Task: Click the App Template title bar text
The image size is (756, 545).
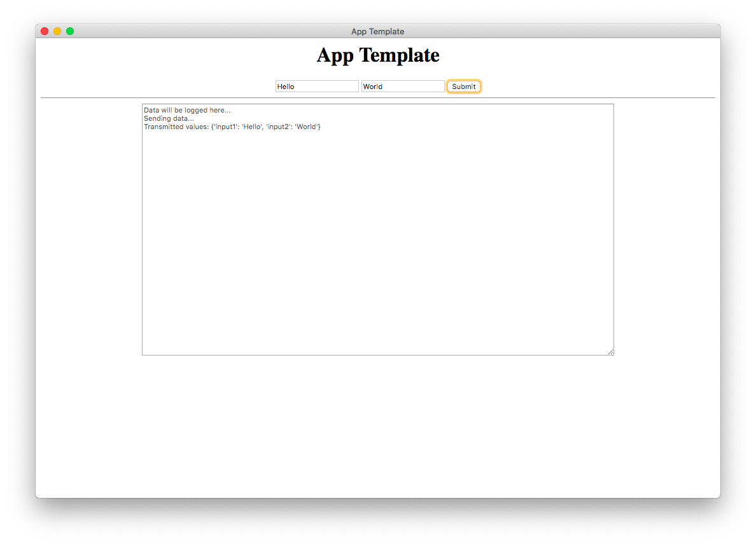Action: (377, 31)
